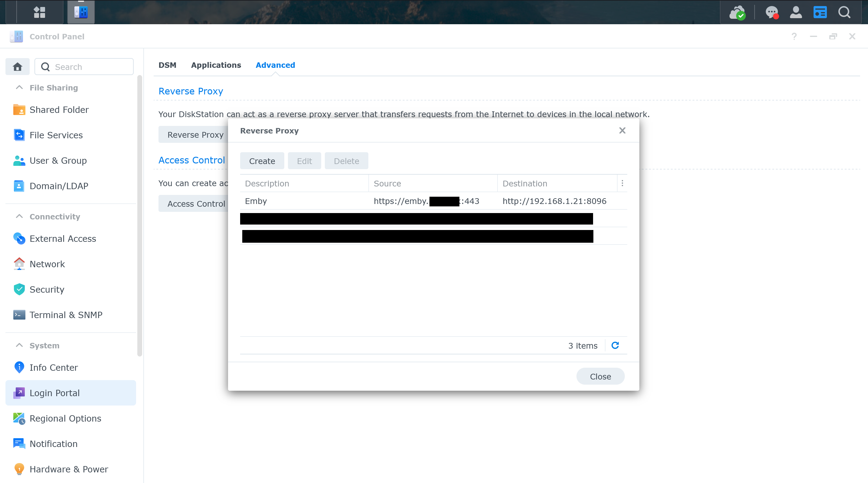Switch to the DSM tab
The image size is (868, 483).
(167, 65)
